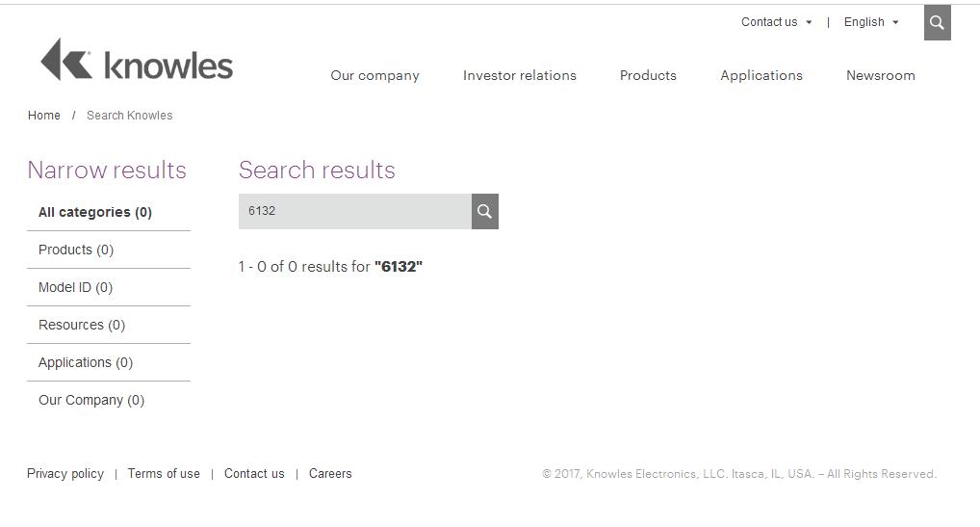This screenshot has width=980, height=527.
Task: Filter by Applications (0) in sidebar
Action: (x=86, y=362)
